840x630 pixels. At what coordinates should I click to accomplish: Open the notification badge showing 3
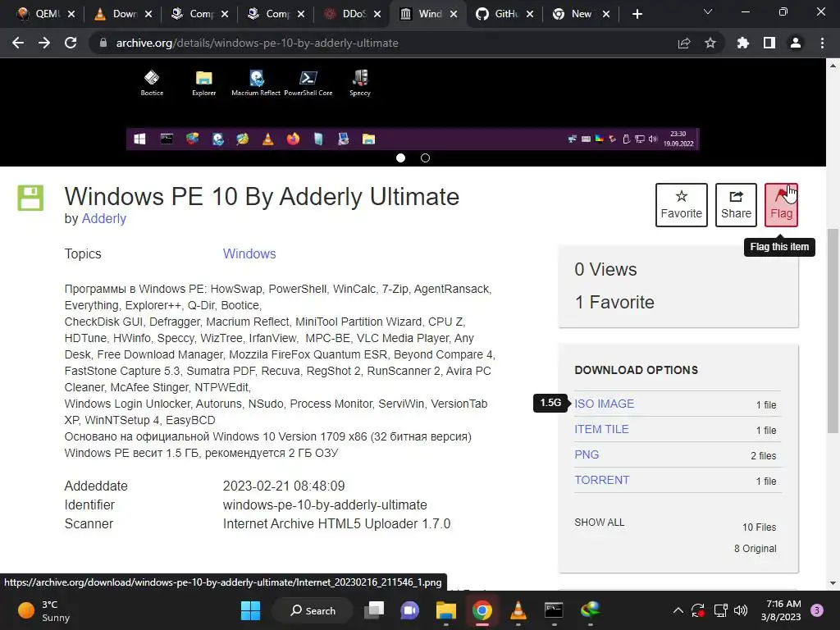[818, 610]
